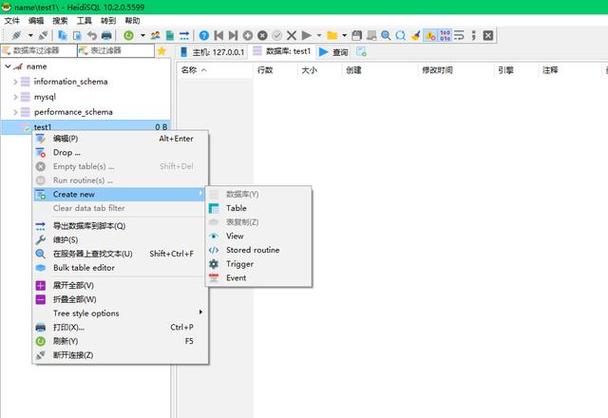Choose View in Create new submenu
The image size is (608, 418).
[x=259, y=236]
